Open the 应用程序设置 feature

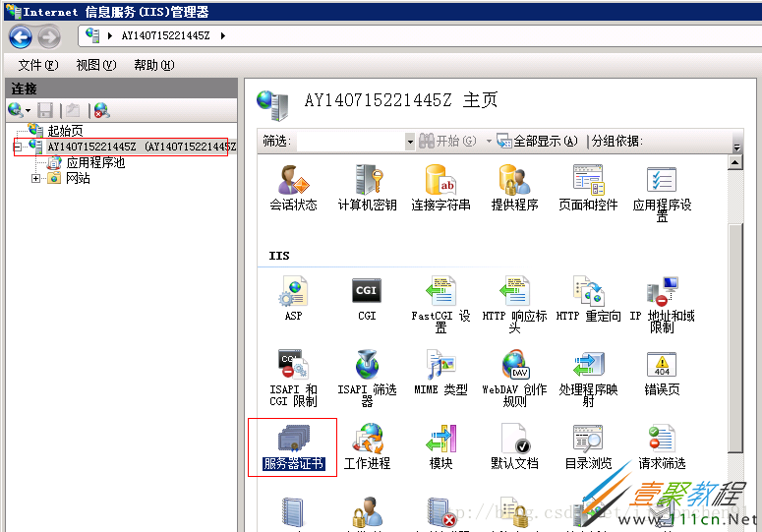tap(662, 194)
